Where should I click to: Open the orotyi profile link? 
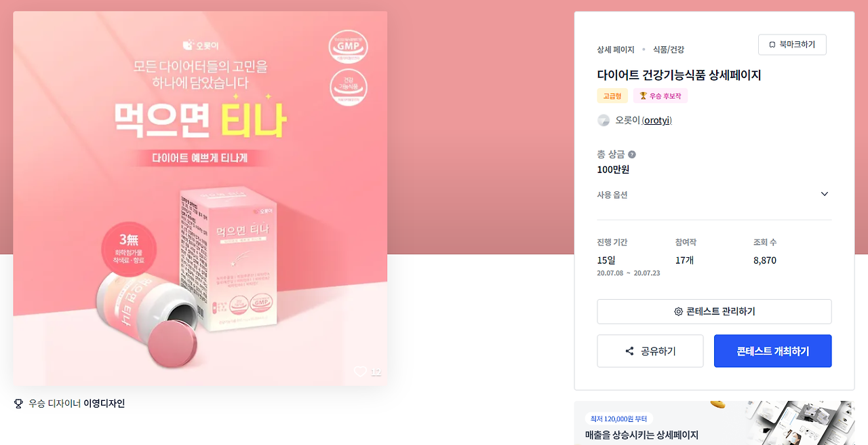tap(656, 120)
